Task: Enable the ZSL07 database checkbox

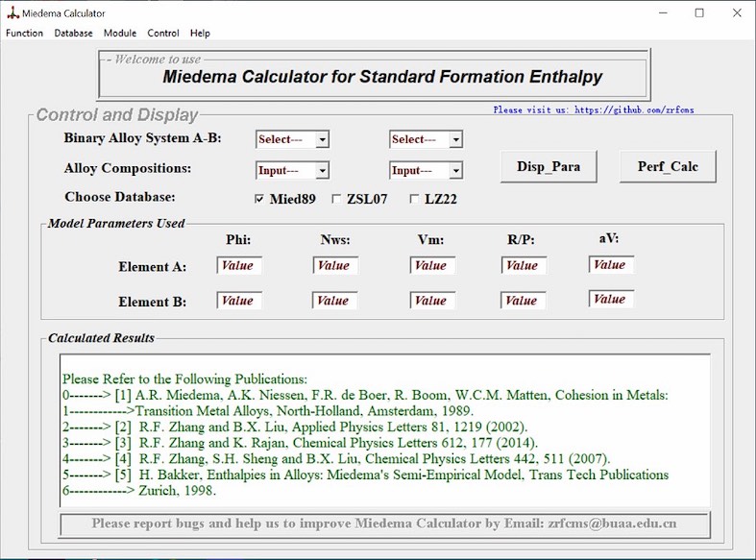Action: tap(336, 200)
